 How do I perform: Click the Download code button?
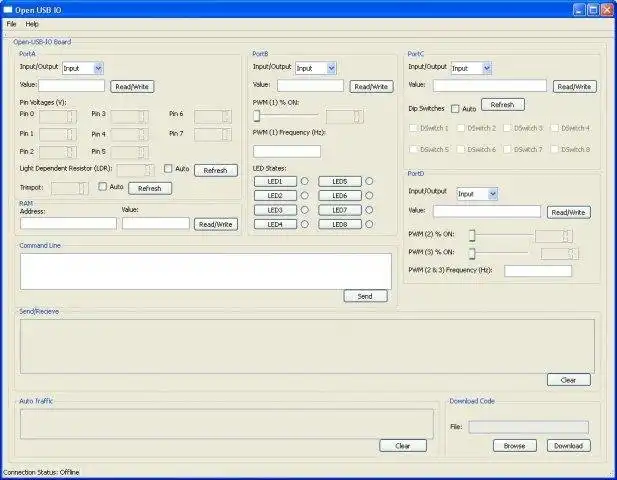569,446
